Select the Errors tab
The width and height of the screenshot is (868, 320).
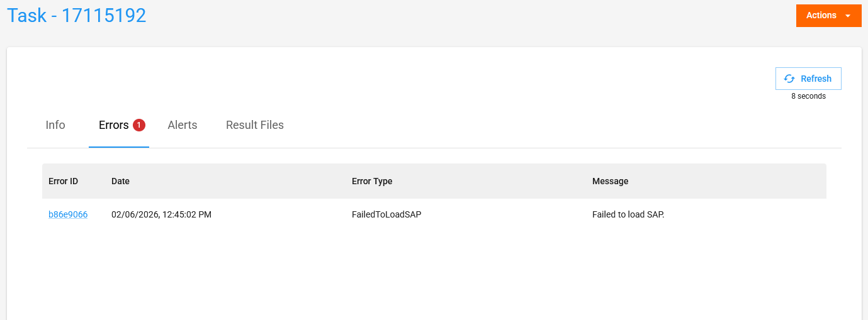(x=113, y=125)
